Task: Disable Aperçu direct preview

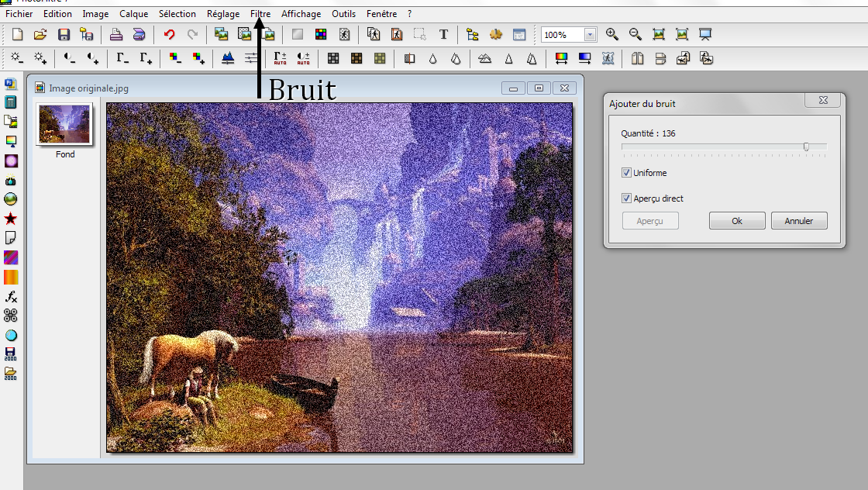Action: pyautogui.click(x=626, y=198)
